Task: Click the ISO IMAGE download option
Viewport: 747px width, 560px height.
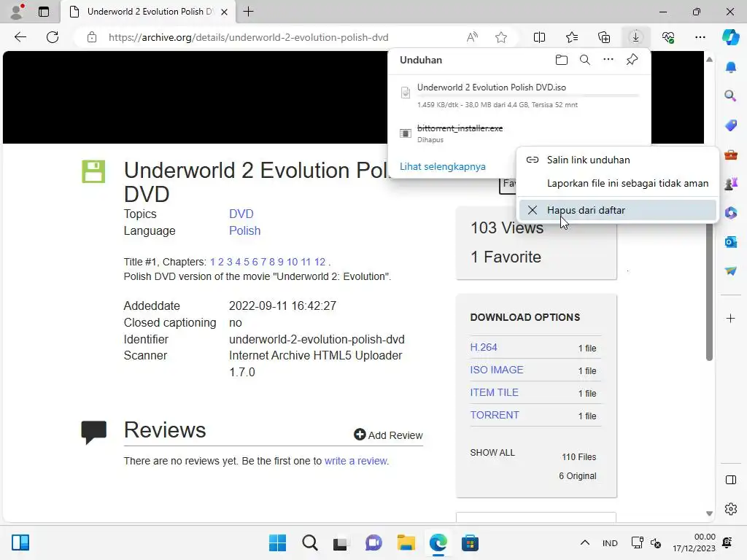Action: [496, 370]
